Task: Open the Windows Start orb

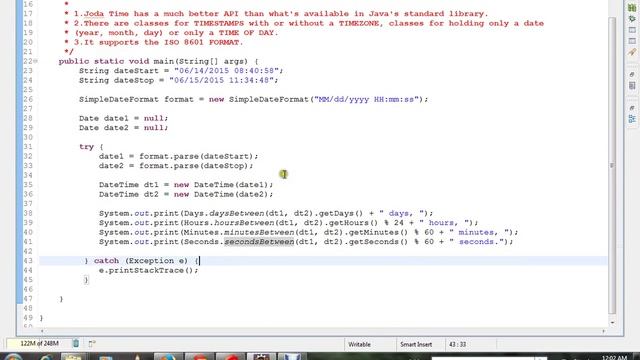Action: click(12, 357)
